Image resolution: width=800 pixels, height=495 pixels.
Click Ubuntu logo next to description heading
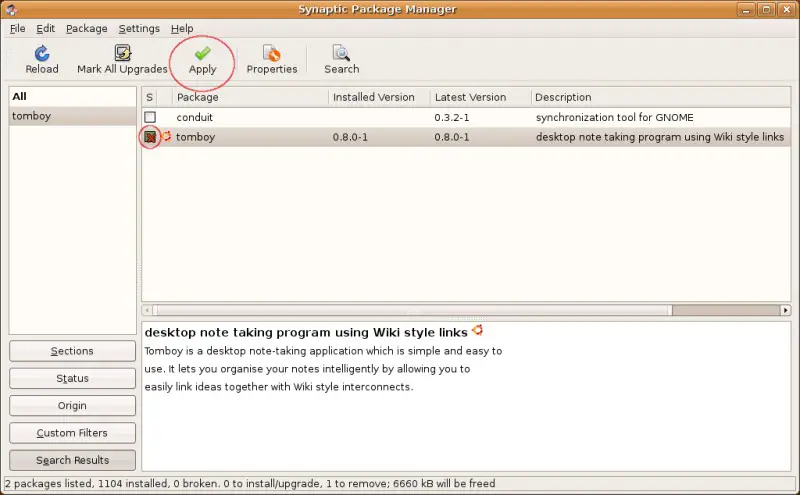click(478, 330)
